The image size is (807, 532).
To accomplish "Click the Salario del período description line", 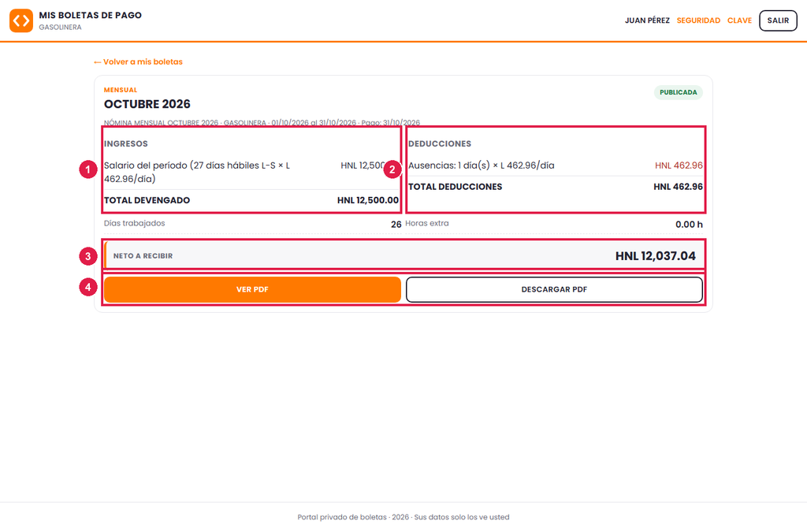I will [197, 172].
